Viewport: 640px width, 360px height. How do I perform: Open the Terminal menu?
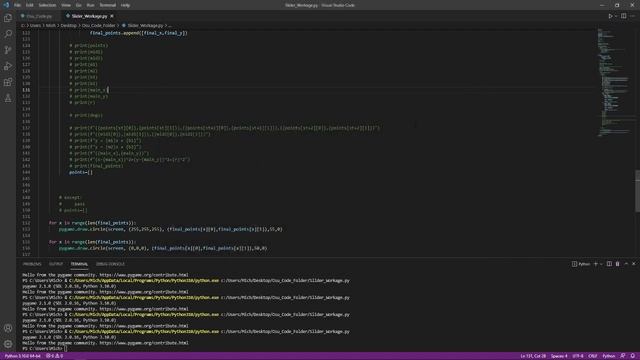coord(107,5)
